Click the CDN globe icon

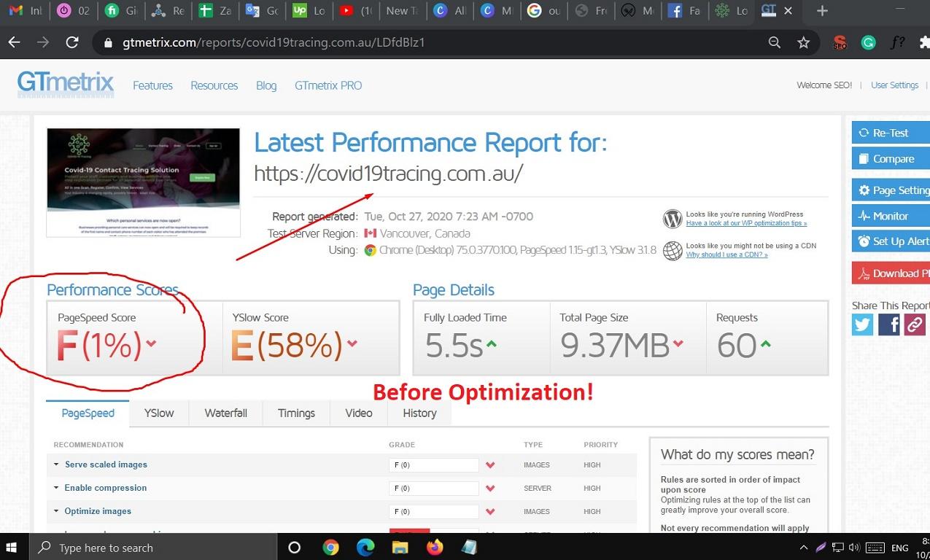coord(672,251)
